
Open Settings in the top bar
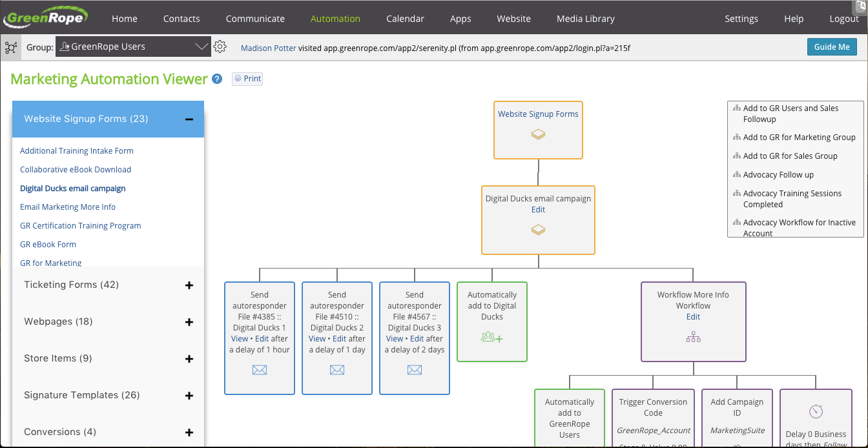pos(741,19)
